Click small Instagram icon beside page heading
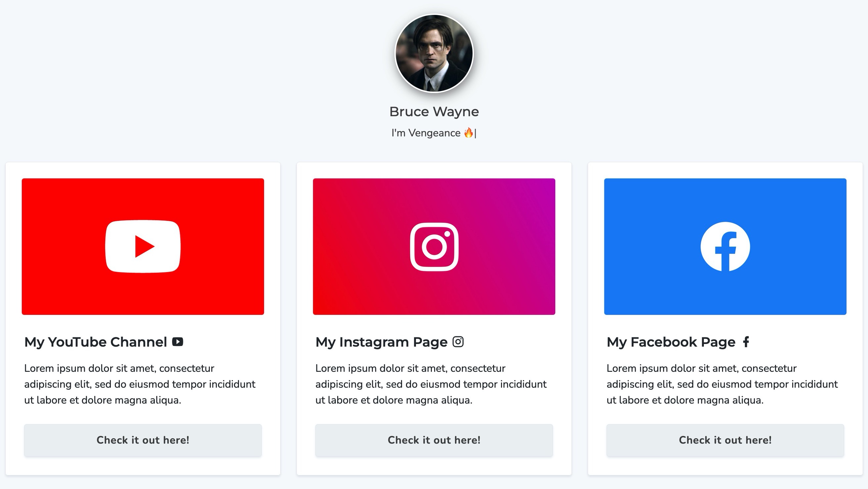This screenshot has width=868, height=489. (458, 342)
